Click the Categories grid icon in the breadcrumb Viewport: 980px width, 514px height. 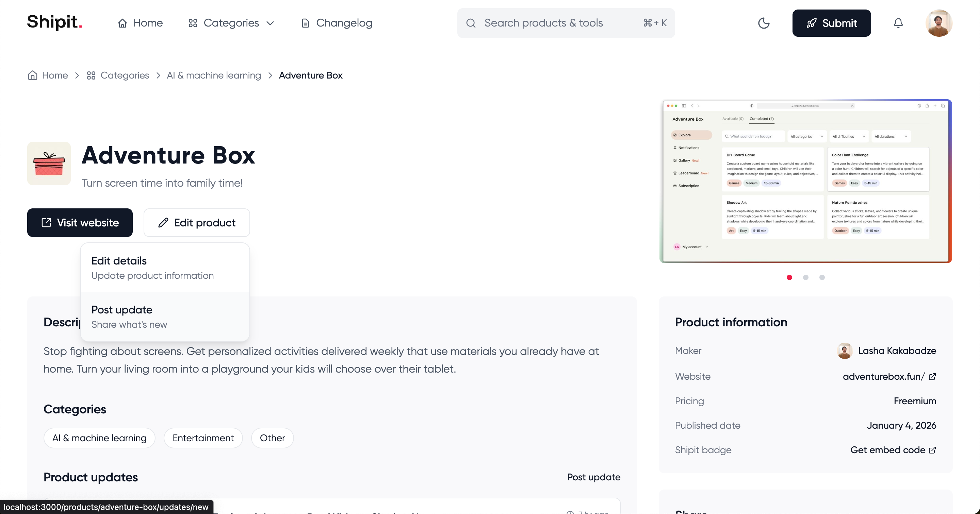[x=91, y=76]
